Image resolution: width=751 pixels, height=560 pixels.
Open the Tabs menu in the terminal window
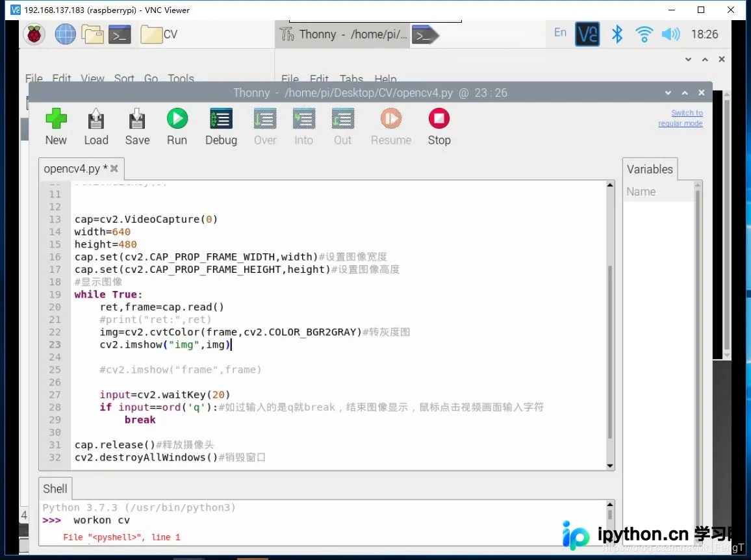(x=351, y=79)
